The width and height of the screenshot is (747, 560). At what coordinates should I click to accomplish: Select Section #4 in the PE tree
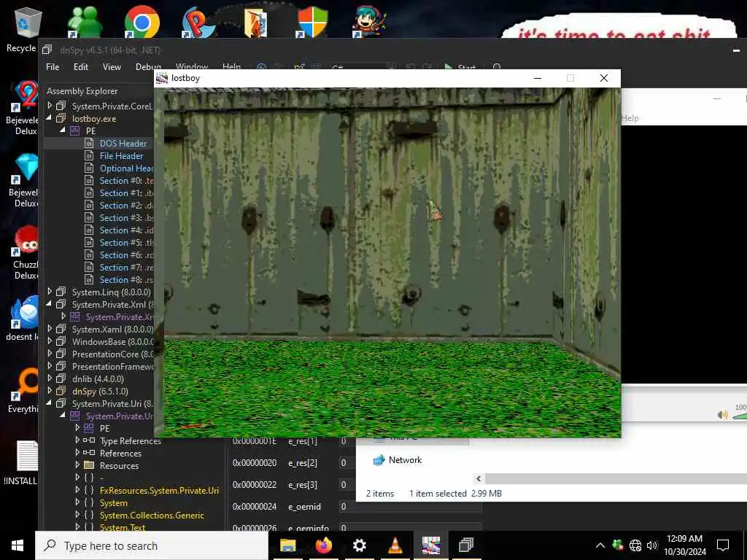click(126, 230)
